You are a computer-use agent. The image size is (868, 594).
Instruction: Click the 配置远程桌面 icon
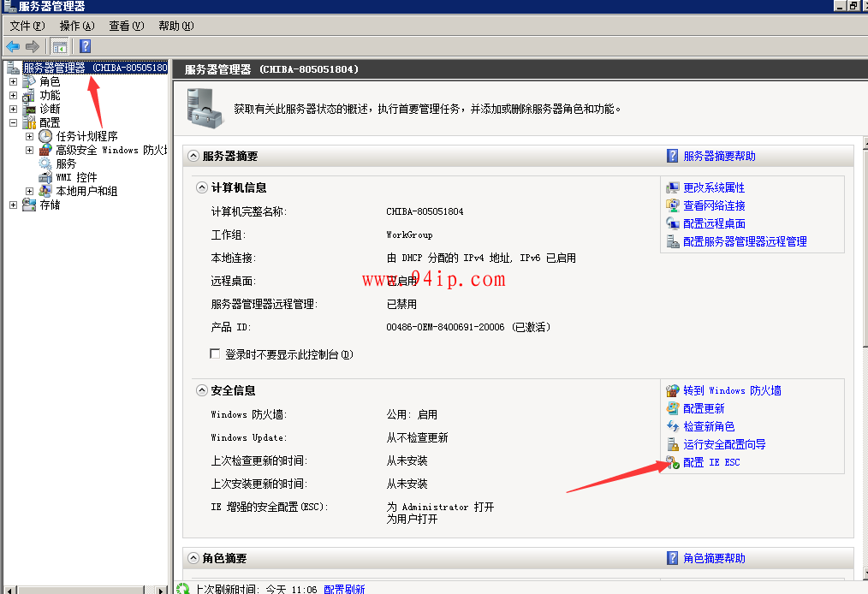coord(673,223)
